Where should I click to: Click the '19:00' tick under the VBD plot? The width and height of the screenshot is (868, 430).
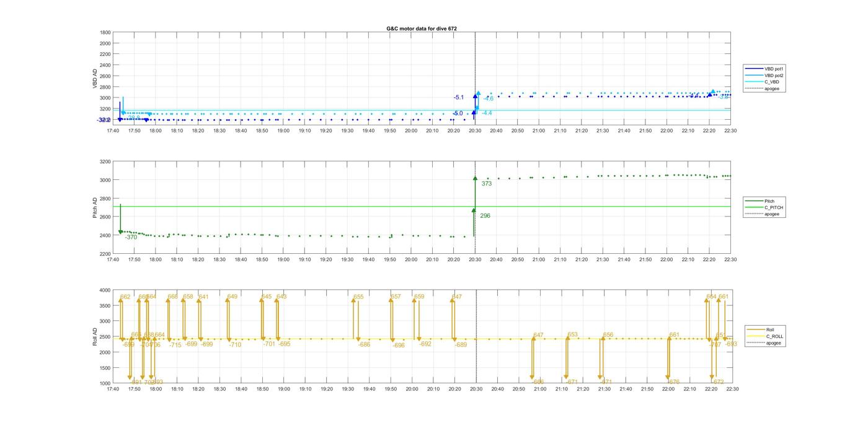283,130
